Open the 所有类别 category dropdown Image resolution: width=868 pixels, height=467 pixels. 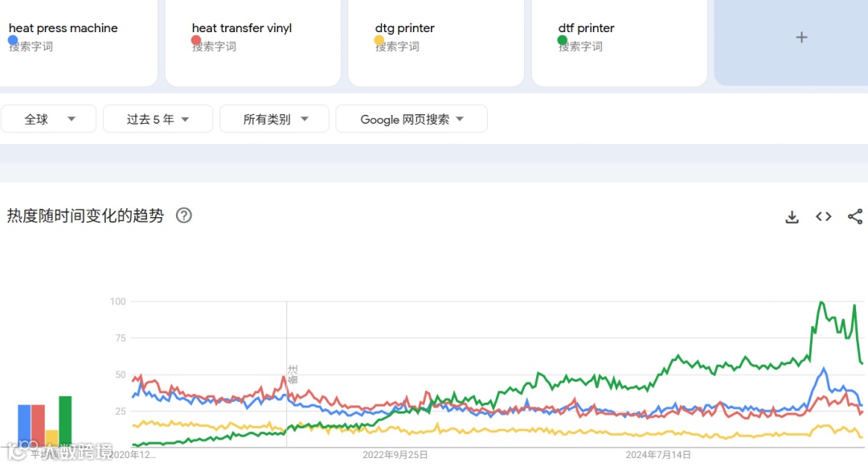(x=274, y=119)
